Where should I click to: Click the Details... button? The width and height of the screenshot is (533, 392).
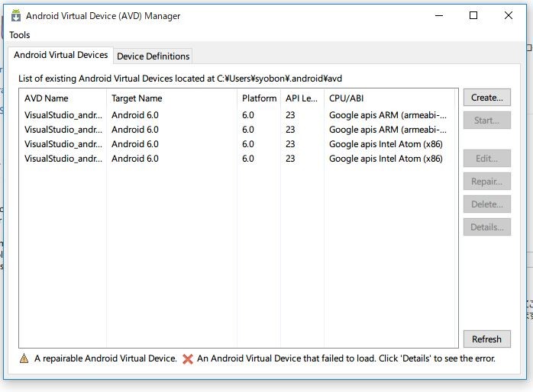[486, 227]
